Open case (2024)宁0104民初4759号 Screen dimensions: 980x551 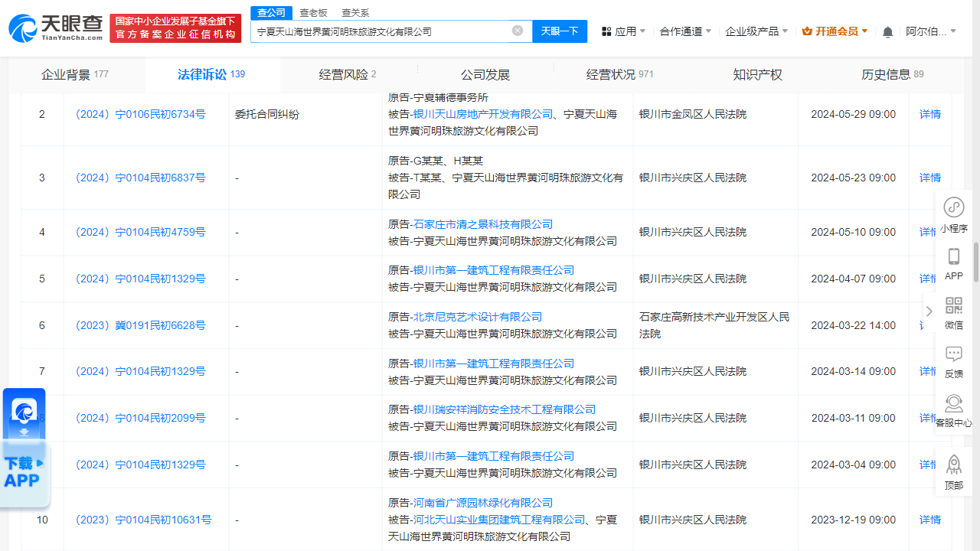click(140, 232)
